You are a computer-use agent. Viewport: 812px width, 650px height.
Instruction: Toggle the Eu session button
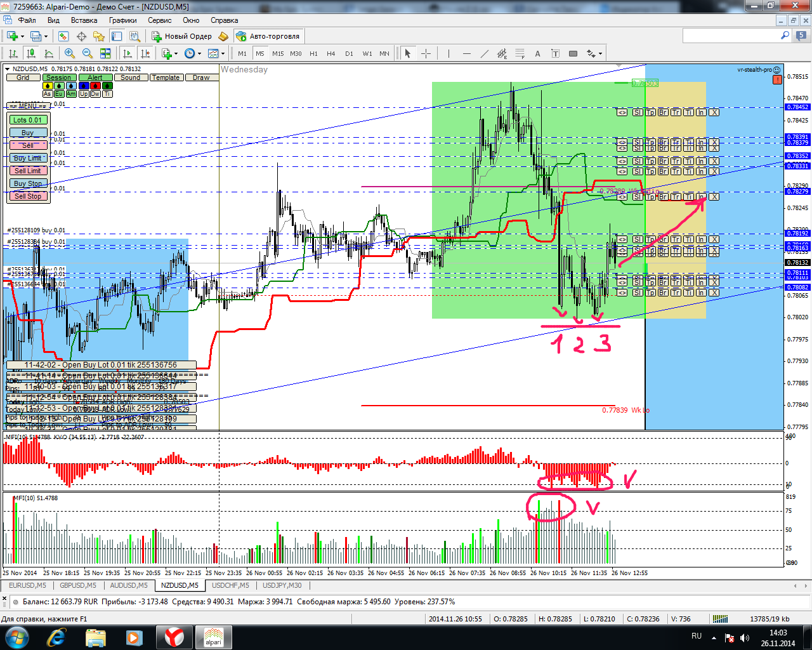pyautogui.click(x=59, y=94)
